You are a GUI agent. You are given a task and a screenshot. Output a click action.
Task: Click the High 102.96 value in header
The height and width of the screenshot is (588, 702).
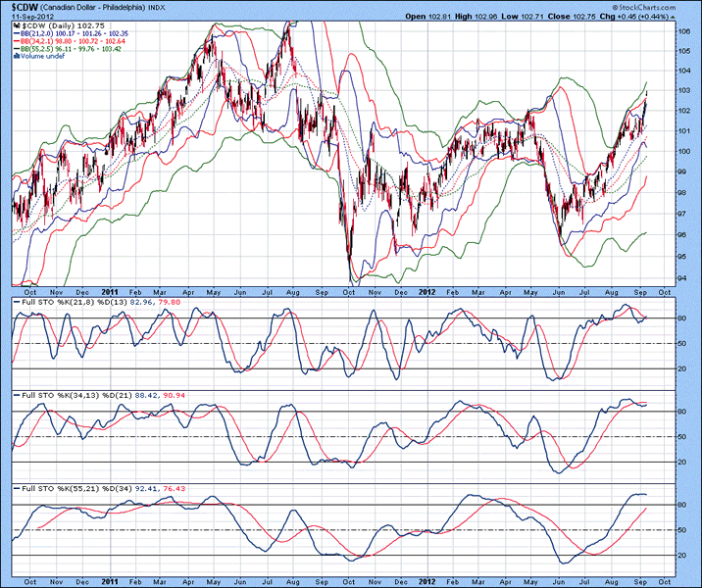(x=470, y=17)
